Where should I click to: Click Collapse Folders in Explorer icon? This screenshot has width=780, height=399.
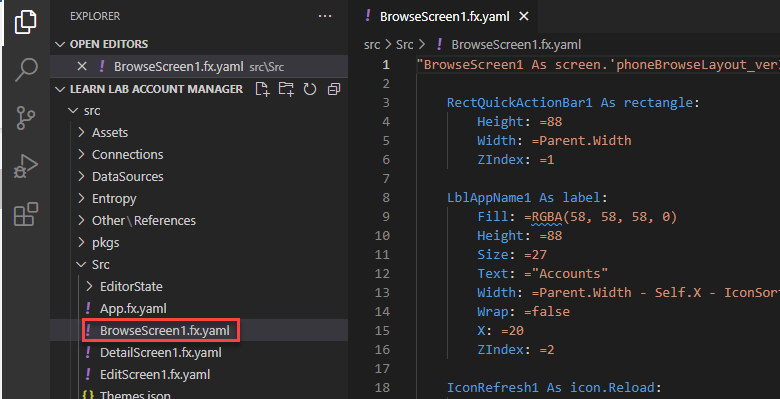(x=334, y=89)
